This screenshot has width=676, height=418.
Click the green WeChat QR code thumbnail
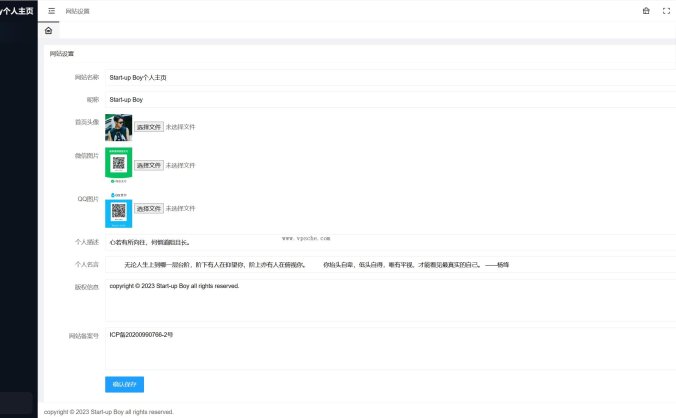click(x=119, y=165)
